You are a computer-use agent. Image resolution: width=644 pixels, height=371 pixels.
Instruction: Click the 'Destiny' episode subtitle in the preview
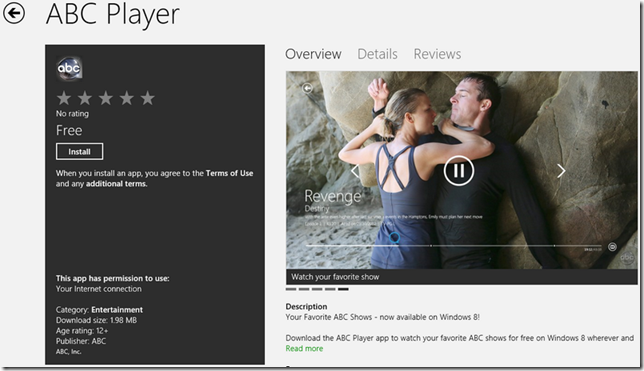tap(317, 209)
